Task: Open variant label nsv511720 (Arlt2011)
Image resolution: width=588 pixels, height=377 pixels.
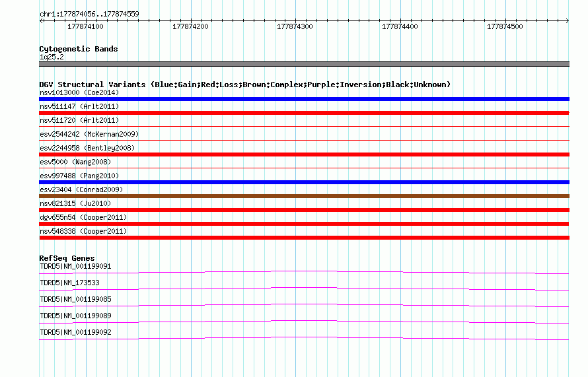Action: (79, 120)
